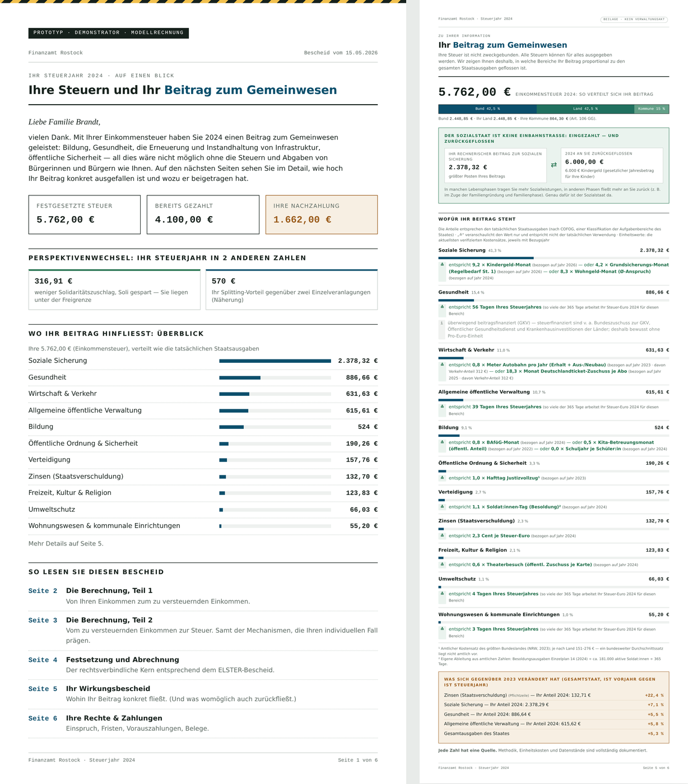Click the equivalence icon beside Theaterbesuch entry

442,564
